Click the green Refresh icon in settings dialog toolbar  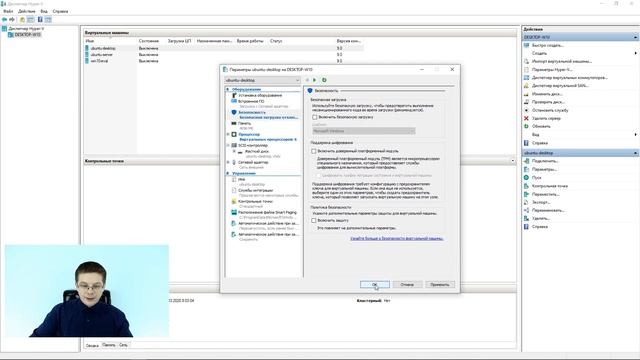tap(324, 80)
